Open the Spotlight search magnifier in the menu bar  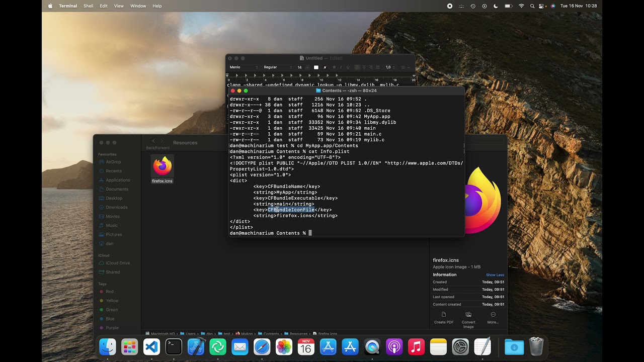[x=532, y=6]
